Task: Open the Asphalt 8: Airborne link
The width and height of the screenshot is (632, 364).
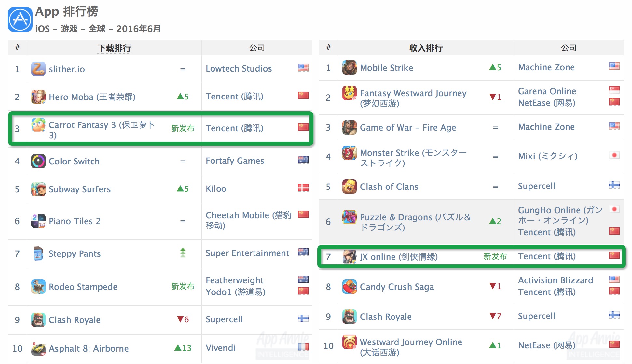Action: 89,348
